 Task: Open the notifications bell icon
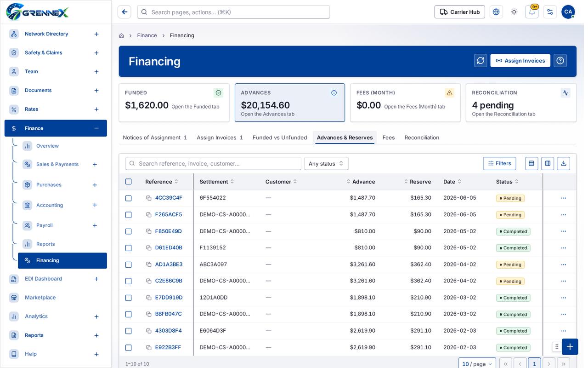tap(532, 12)
